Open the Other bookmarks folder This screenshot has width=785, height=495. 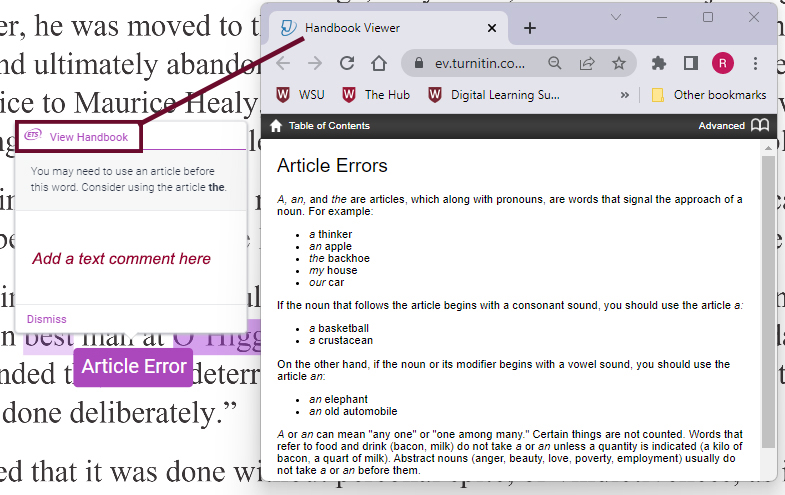click(708, 95)
